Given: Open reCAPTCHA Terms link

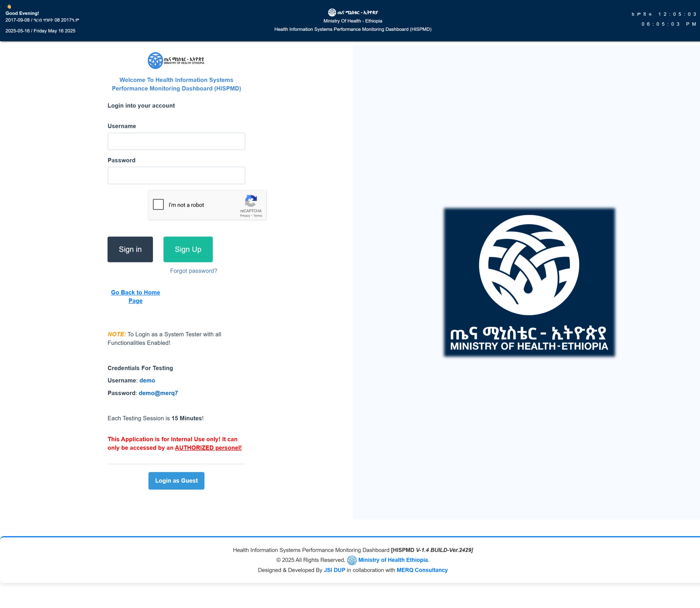Looking at the screenshot, I should click(x=258, y=216).
